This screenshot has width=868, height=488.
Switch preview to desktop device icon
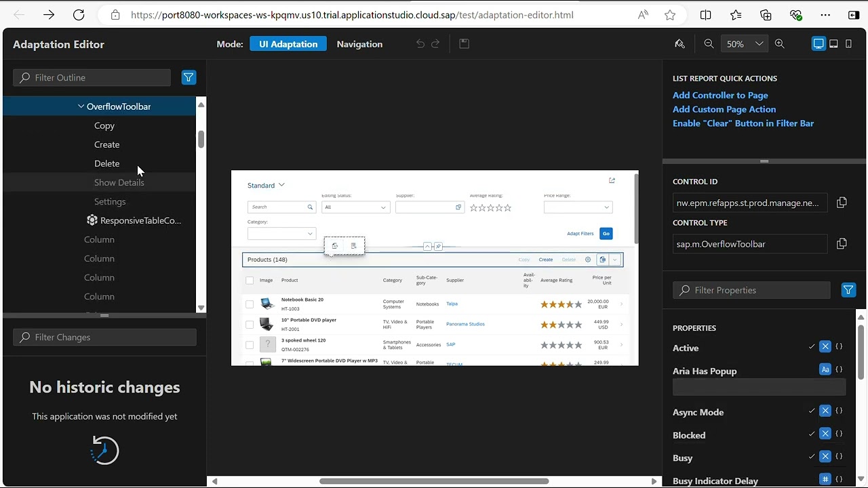pos(818,44)
